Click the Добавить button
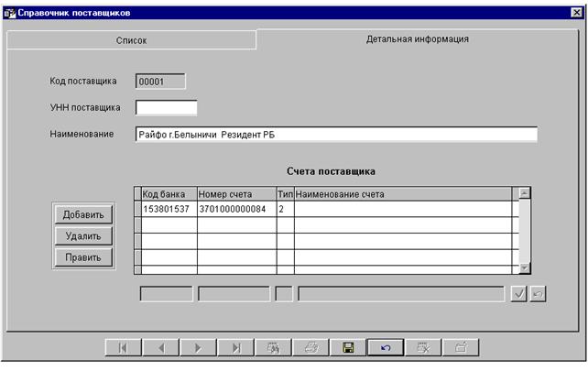Image resolution: width=588 pixels, height=371 pixels. click(83, 214)
